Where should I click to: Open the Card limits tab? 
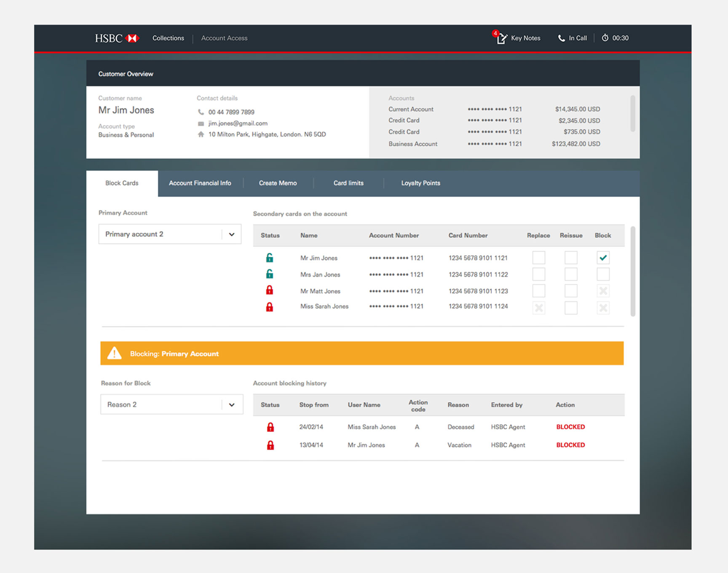pos(348,183)
